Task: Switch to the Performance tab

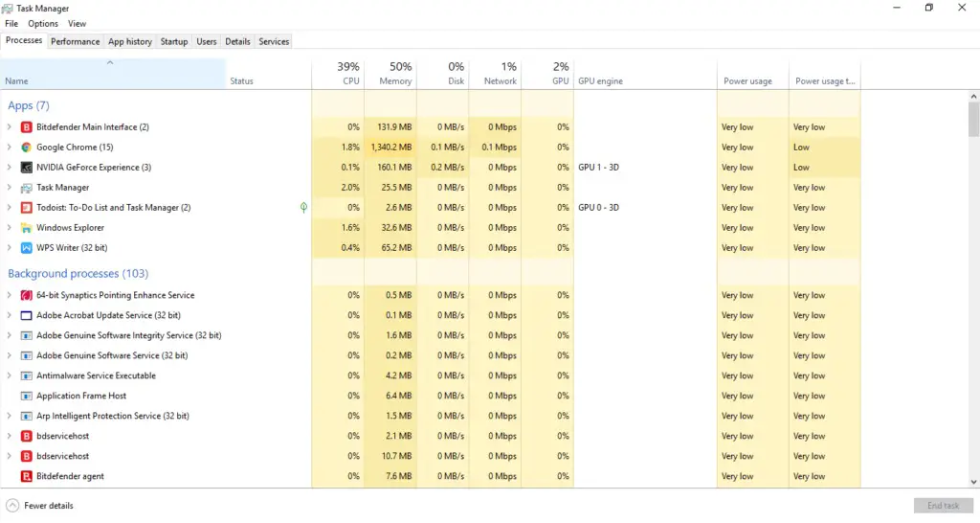Action: 75,41
